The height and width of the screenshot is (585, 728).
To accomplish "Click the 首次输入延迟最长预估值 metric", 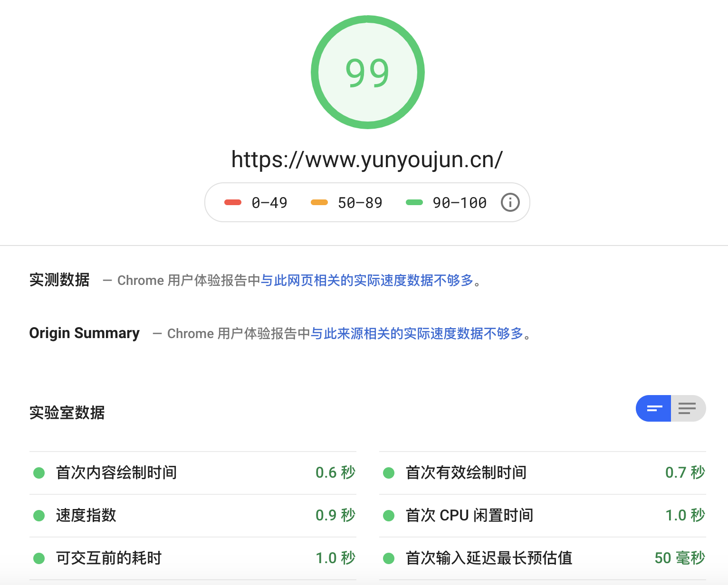I will tap(543, 558).
